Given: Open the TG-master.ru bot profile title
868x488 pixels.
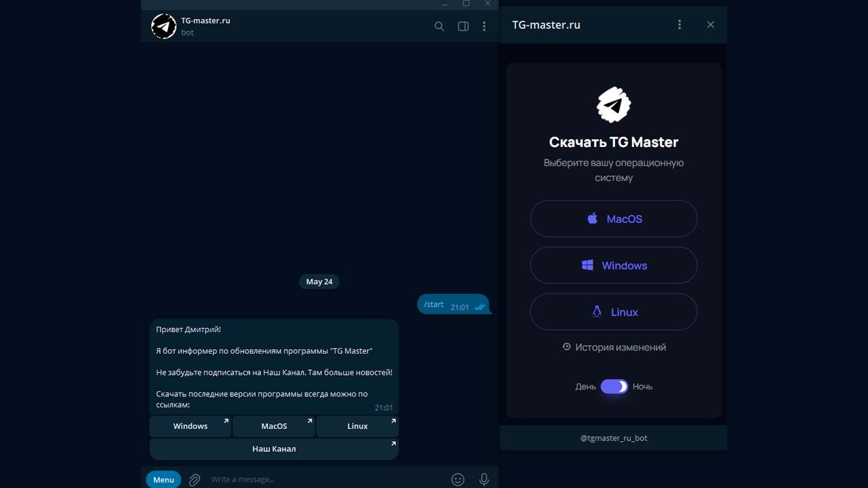Looking at the screenshot, I should [205, 20].
